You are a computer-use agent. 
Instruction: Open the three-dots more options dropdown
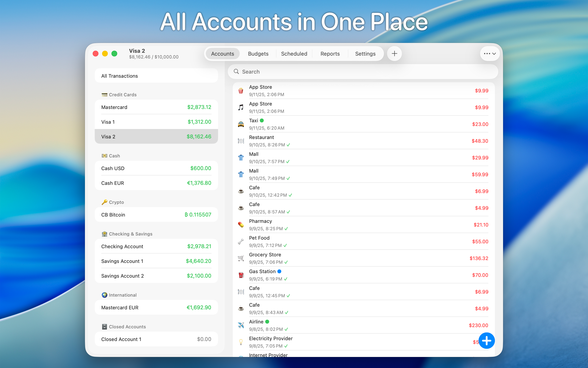490,54
